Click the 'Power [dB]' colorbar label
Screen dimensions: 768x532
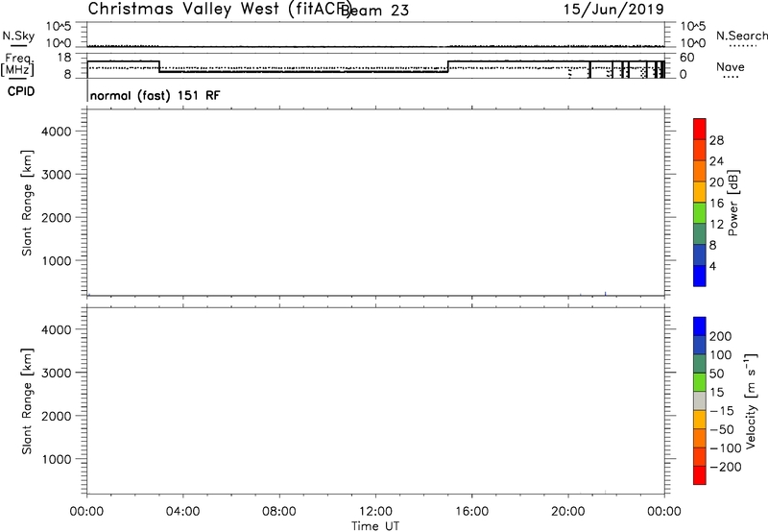tap(733, 203)
